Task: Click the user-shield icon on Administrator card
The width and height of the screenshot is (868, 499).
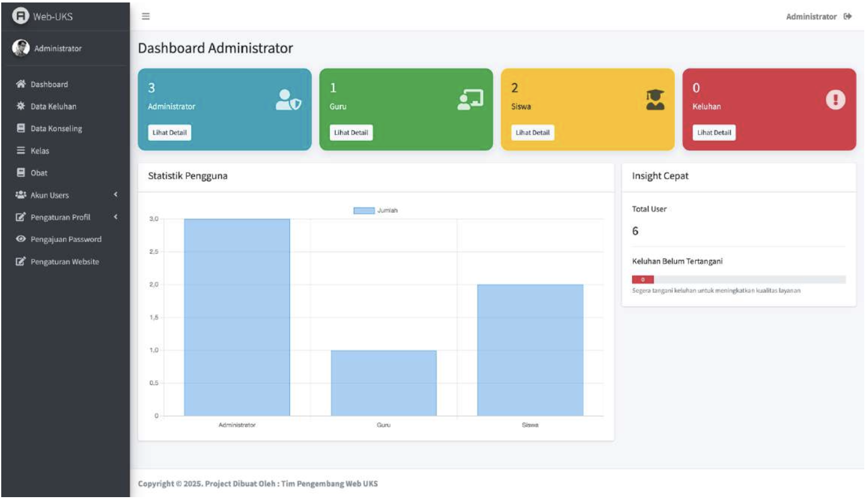Action: [288, 100]
